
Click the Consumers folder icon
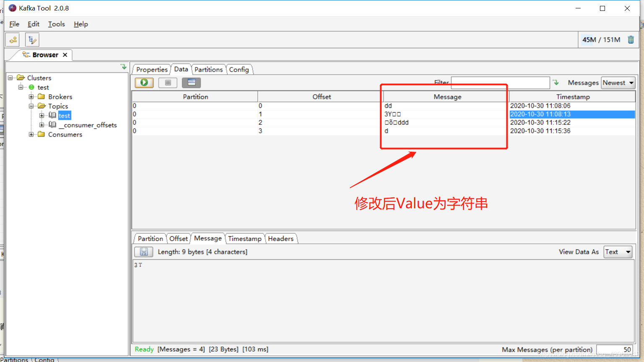click(41, 134)
